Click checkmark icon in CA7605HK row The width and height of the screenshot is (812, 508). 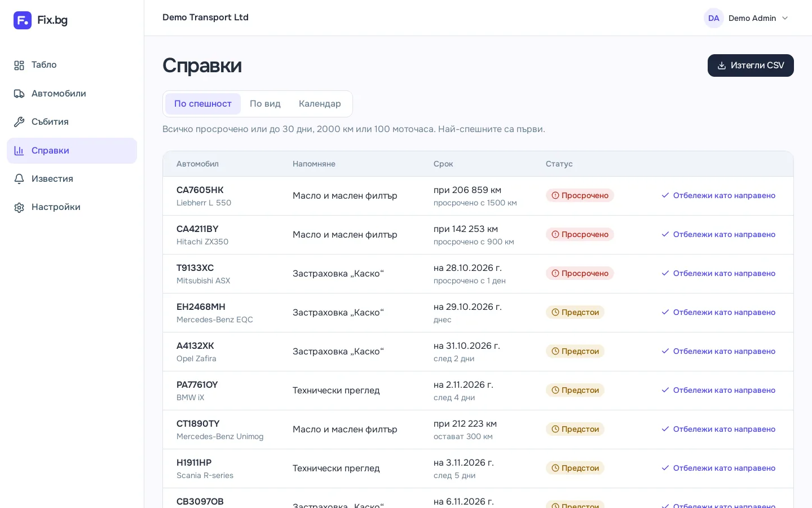point(665,195)
